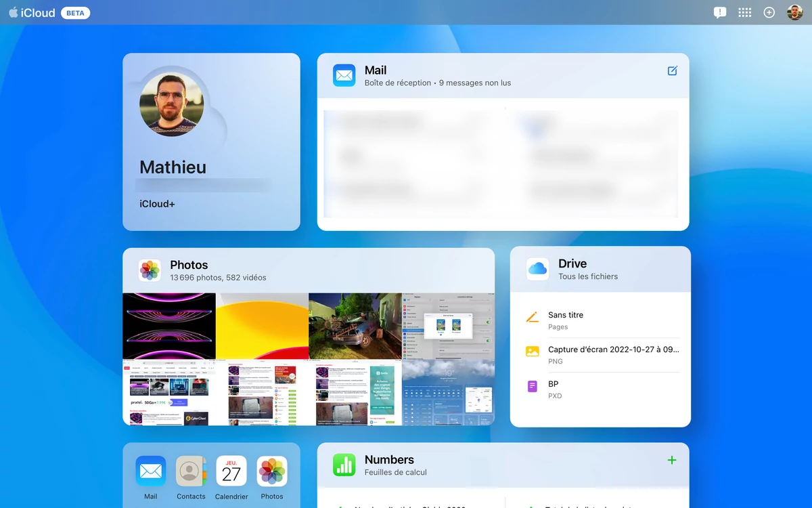Click the purple PXD document icon
Screen dimensions: 812x508
point(533,386)
